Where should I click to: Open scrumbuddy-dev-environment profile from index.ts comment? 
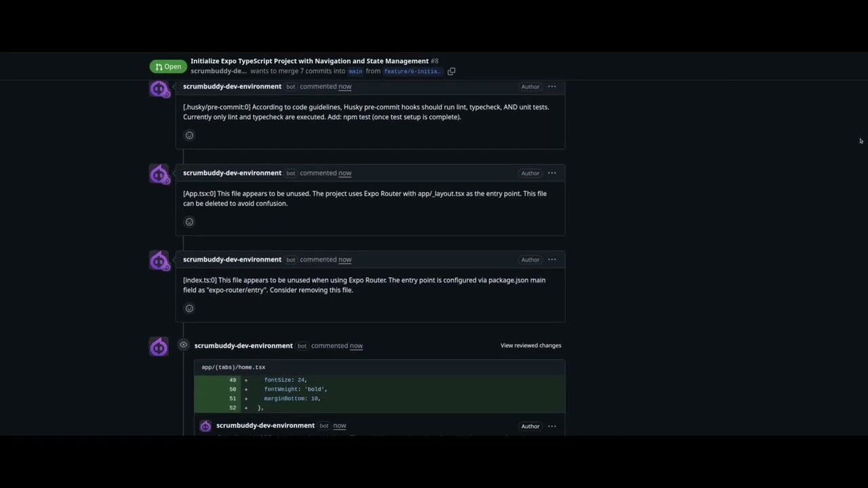pyautogui.click(x=232, y=260)
